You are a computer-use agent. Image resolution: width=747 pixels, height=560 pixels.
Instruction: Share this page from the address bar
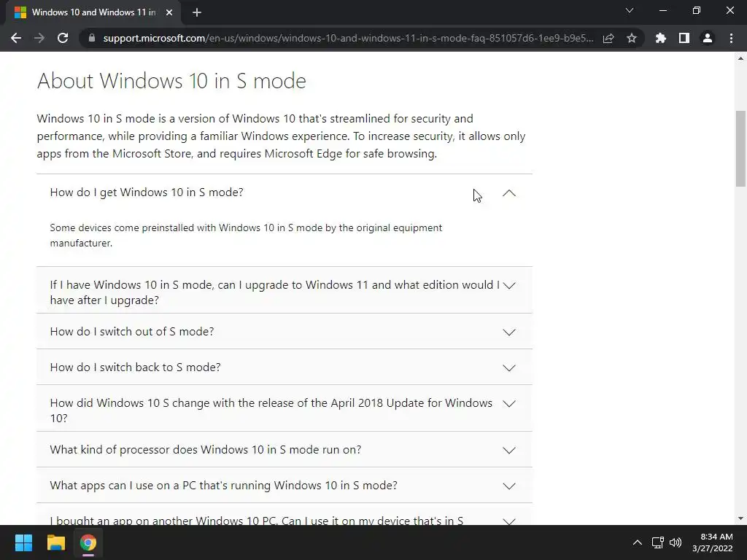(608, 38)
